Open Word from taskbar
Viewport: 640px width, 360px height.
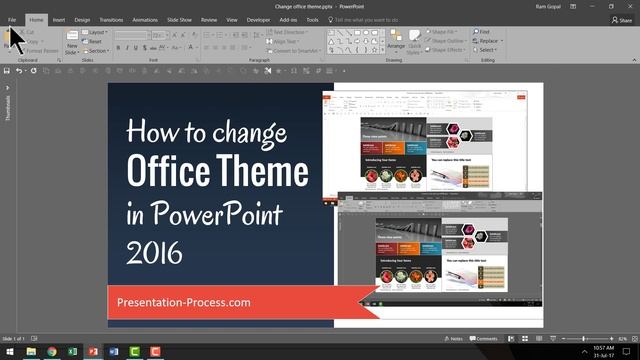point(114,351)
